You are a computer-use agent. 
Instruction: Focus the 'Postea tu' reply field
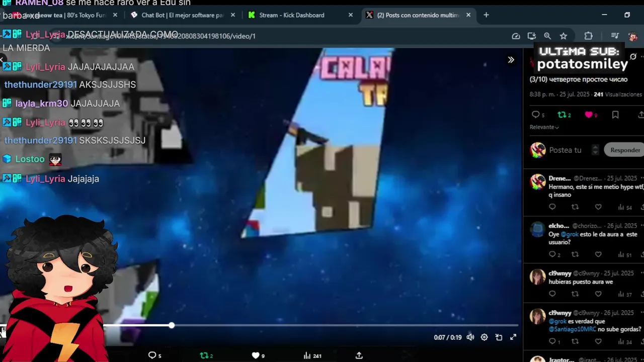pyautogui.click(x=565, y=150)
